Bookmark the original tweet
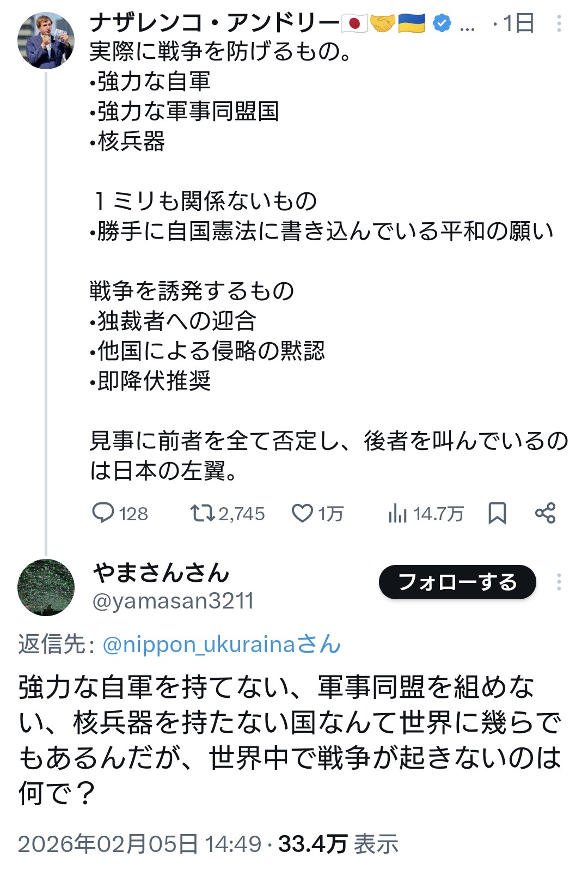The image size is (588, 870). click(x=497, y=513)
